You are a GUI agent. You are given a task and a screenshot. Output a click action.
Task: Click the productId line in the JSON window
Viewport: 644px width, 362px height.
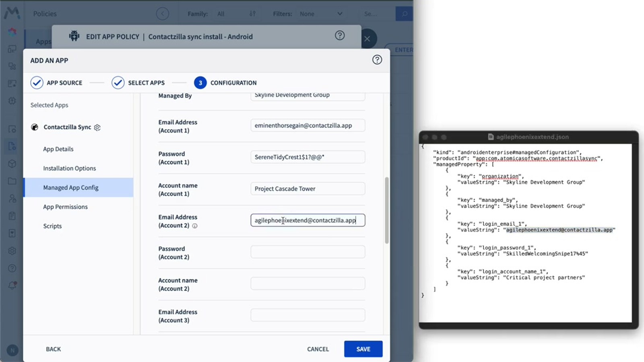click(518, 158)
